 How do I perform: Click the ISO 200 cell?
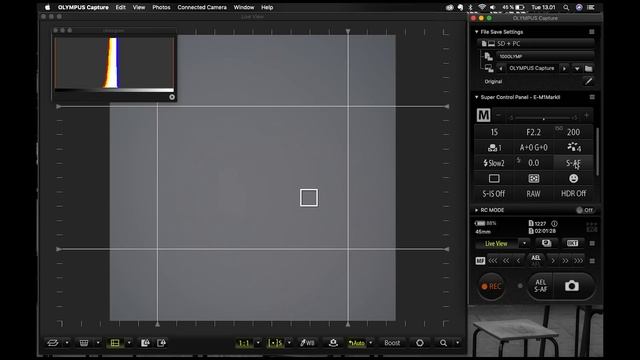pos(573,132)
